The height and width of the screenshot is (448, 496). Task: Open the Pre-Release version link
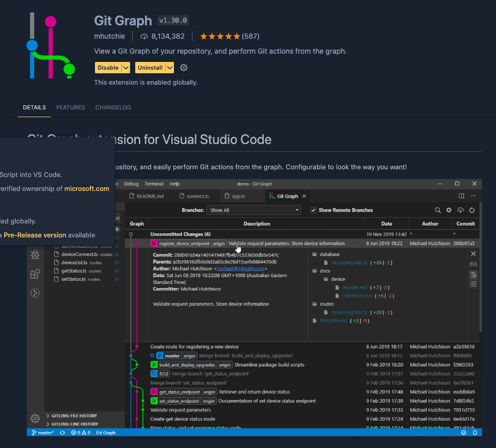[x=35, y=235]
